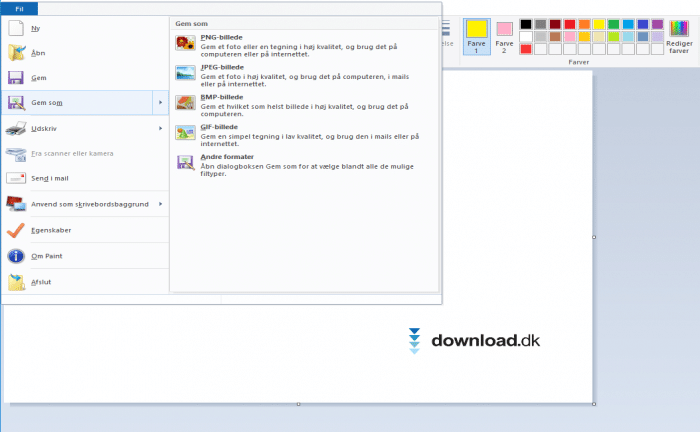700x432 pixels.
Task: Click the canvas bottom-right resize handle
Action: [594, 404]
